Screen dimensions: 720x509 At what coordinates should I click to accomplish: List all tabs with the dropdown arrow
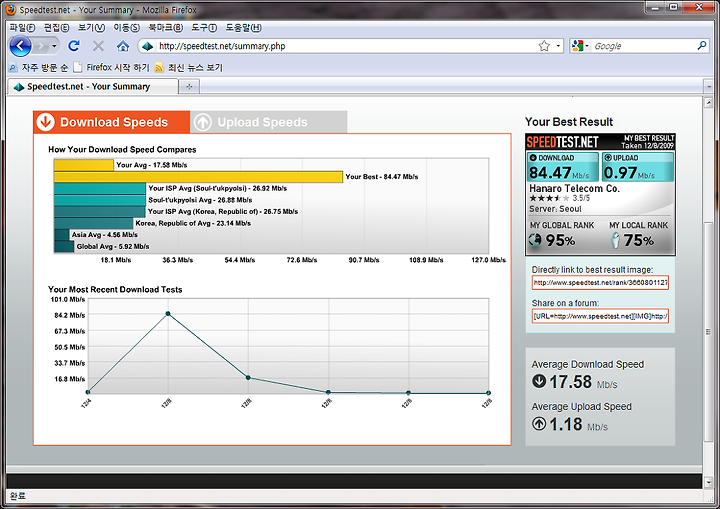[708, 86]
